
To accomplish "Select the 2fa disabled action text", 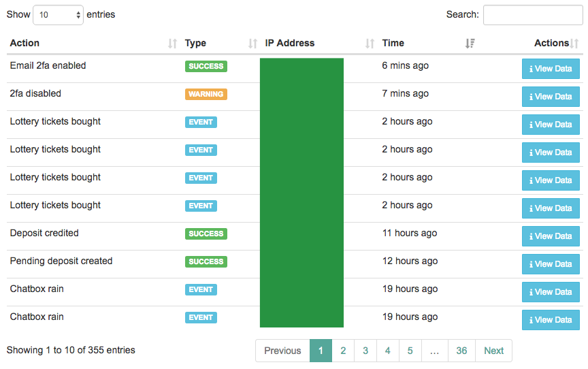I will coord(35,93).
